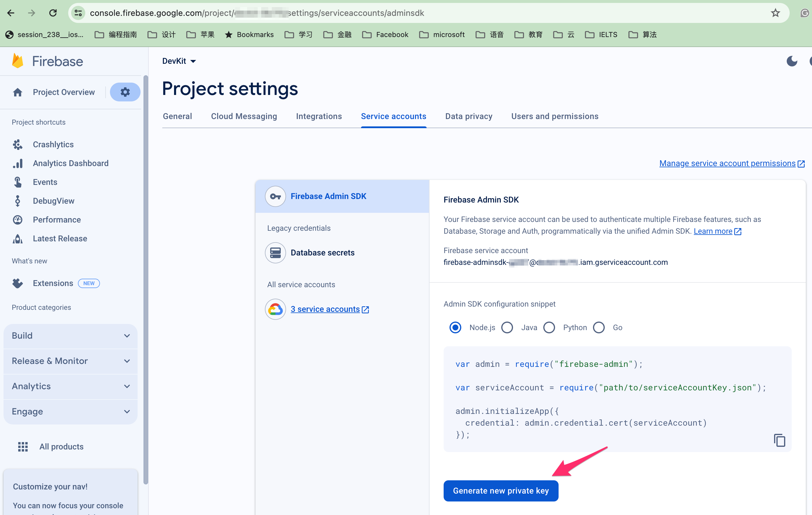Open the DevKit project switcher dropdown
The image size is (812, 515).
point(179,61)
